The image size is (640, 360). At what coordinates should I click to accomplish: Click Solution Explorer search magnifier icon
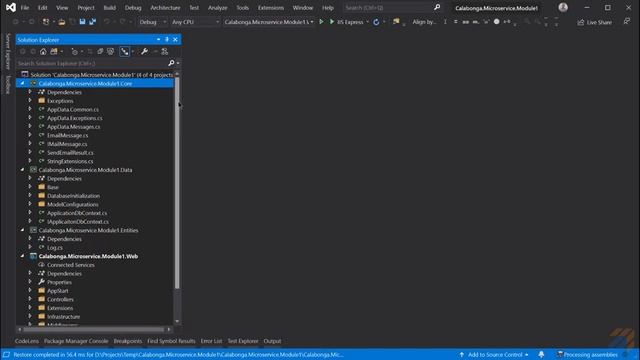[171, 63]
